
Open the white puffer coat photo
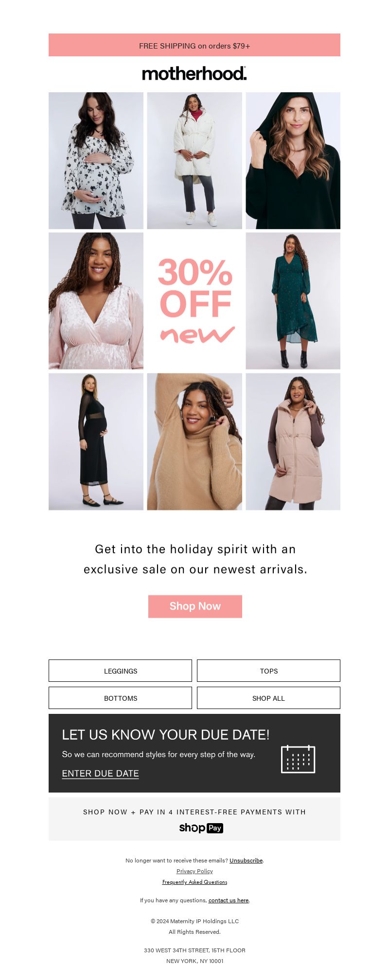pos(194,160)
